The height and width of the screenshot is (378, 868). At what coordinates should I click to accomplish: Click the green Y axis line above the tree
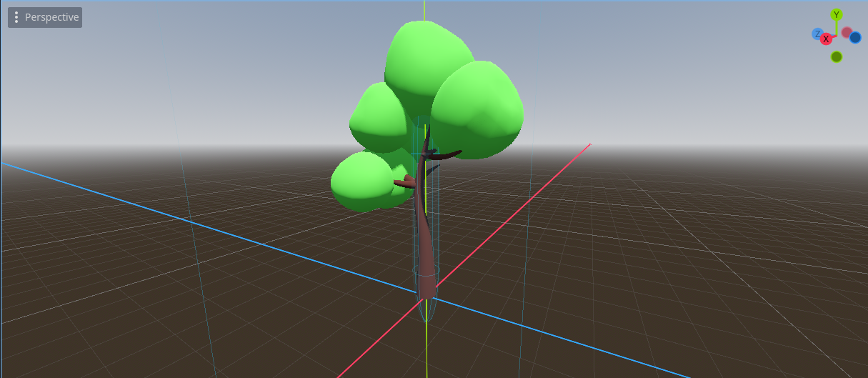tap(424, 11)
